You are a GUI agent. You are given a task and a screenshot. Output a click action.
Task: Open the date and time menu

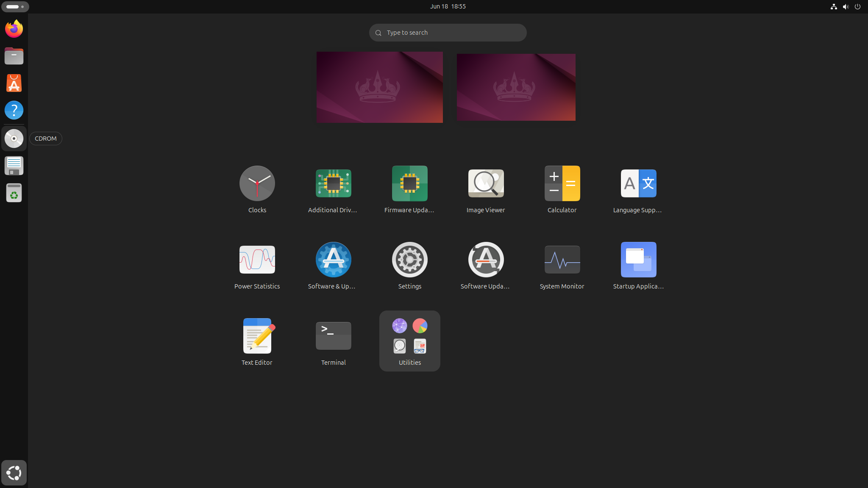point(448,6)
